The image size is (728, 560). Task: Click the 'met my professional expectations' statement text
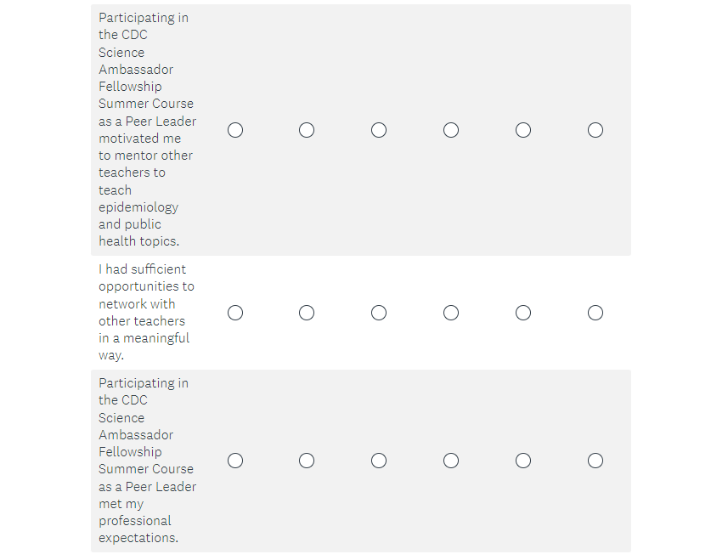[x=146, y=461]
